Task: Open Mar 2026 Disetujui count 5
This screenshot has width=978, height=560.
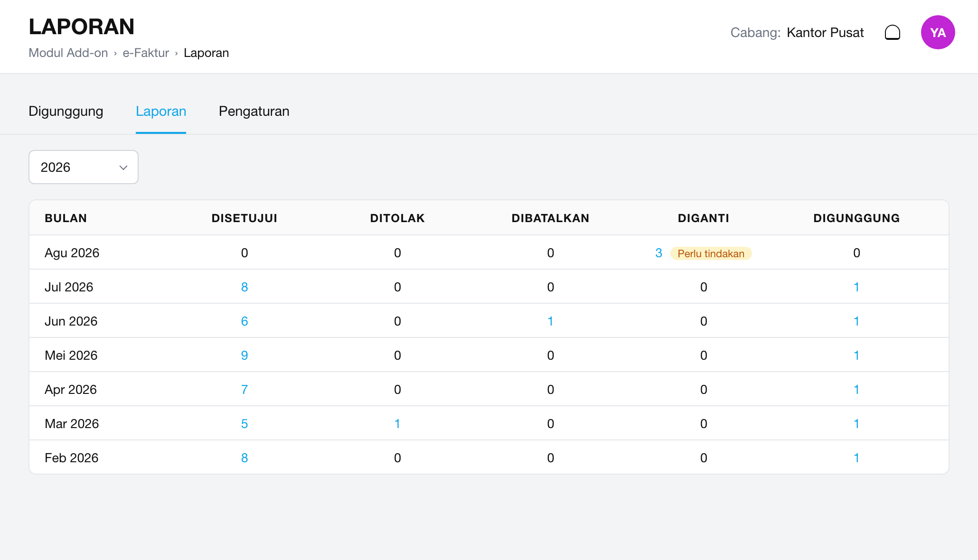Action: [x=244, y=424]
